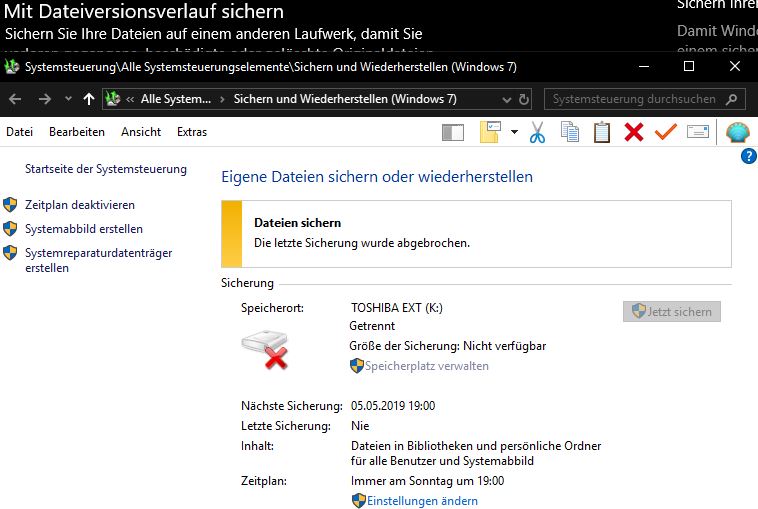Click Systemreparaturdatenträger erstellen link

tap(99, 261)
